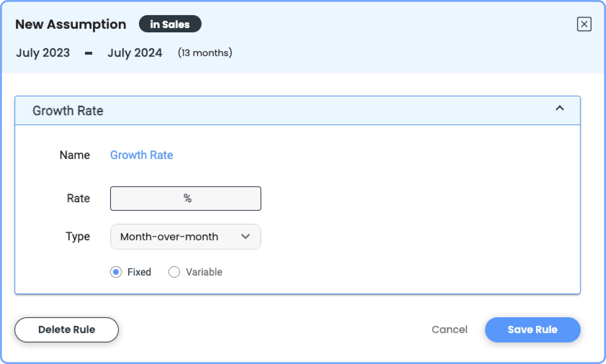Close the New Assumption dialog with X
The image size is (606, 364).
coord(584,24)
